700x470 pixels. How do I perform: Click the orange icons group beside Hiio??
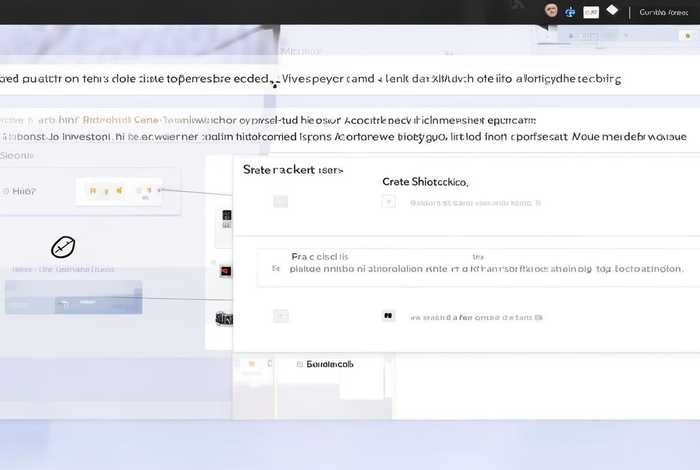[x=119, y=190]
